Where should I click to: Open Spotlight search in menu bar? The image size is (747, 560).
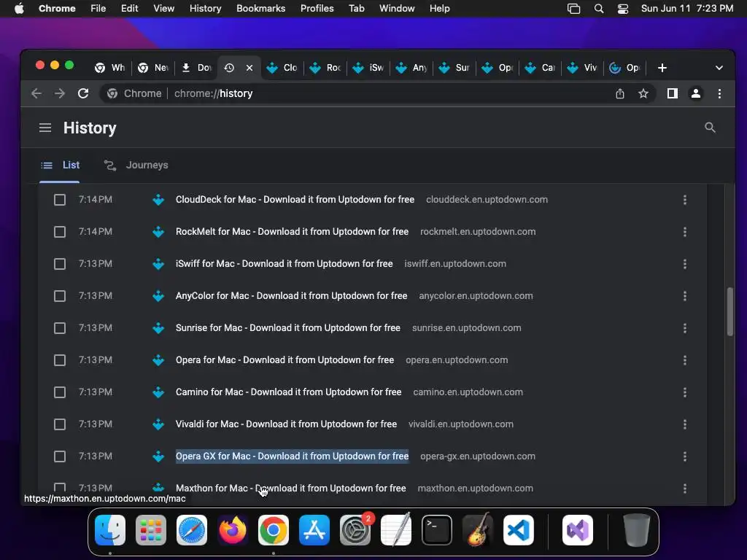(x=599, y=9)
